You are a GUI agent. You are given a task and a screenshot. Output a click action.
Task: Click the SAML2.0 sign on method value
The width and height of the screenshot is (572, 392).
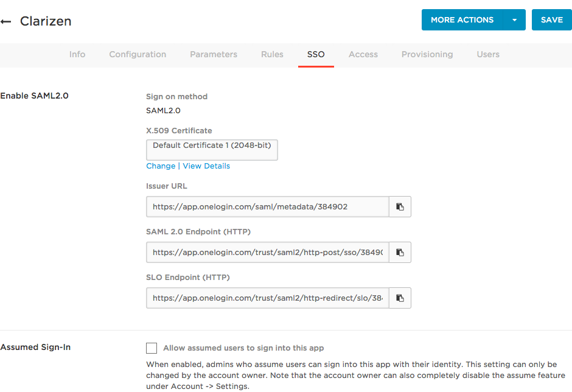(x=163, y=111)
